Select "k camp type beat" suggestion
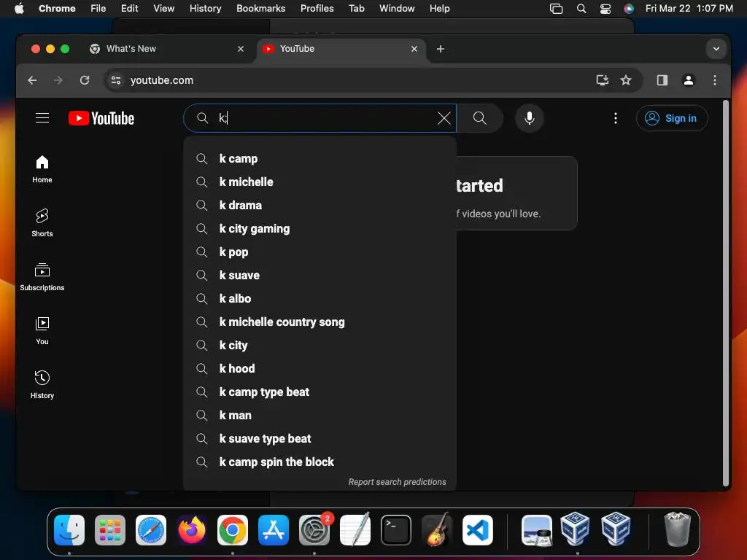The width and height of the screenshot is (747, 560). coord(320,392)
